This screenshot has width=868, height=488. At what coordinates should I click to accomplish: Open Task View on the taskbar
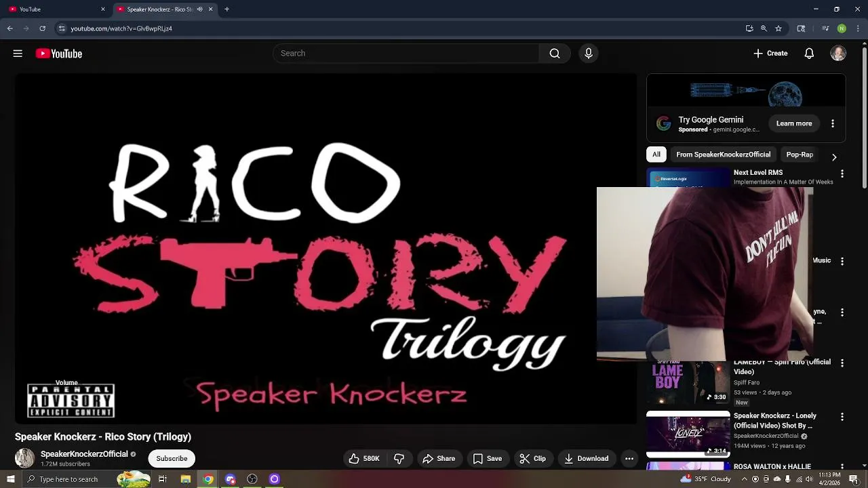(x=163, y=479)
